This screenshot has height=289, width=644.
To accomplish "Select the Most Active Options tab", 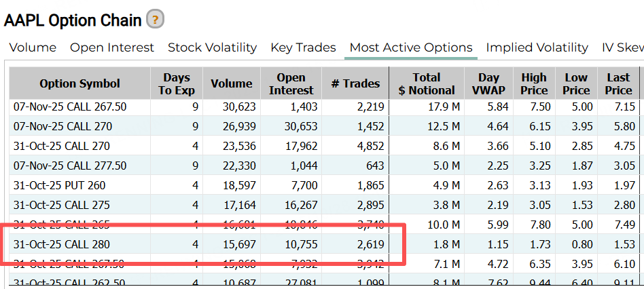I will point(410,47).
